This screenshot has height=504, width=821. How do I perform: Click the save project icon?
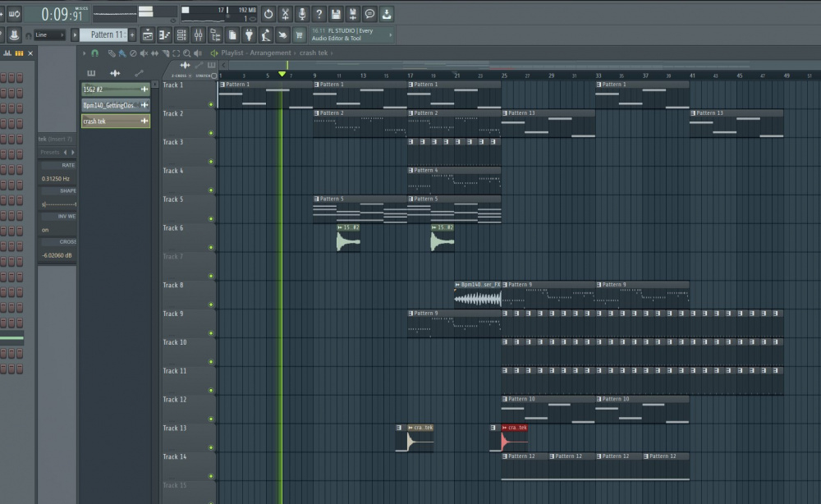(336, 14)
